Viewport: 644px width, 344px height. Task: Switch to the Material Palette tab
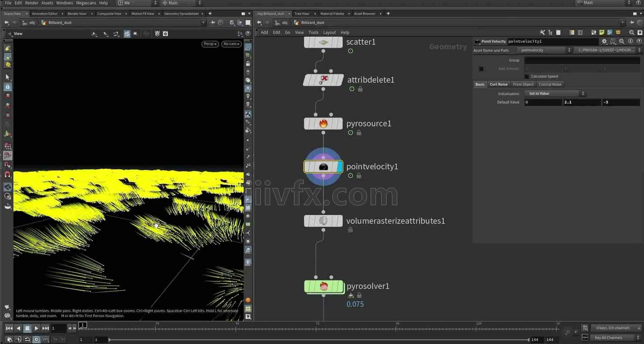coord(332,14)
